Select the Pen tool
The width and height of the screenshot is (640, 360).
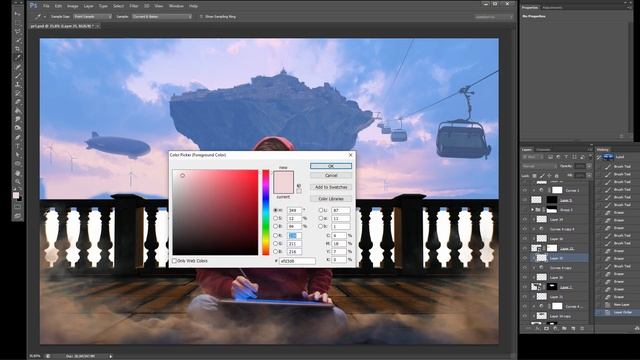[18, 137]
